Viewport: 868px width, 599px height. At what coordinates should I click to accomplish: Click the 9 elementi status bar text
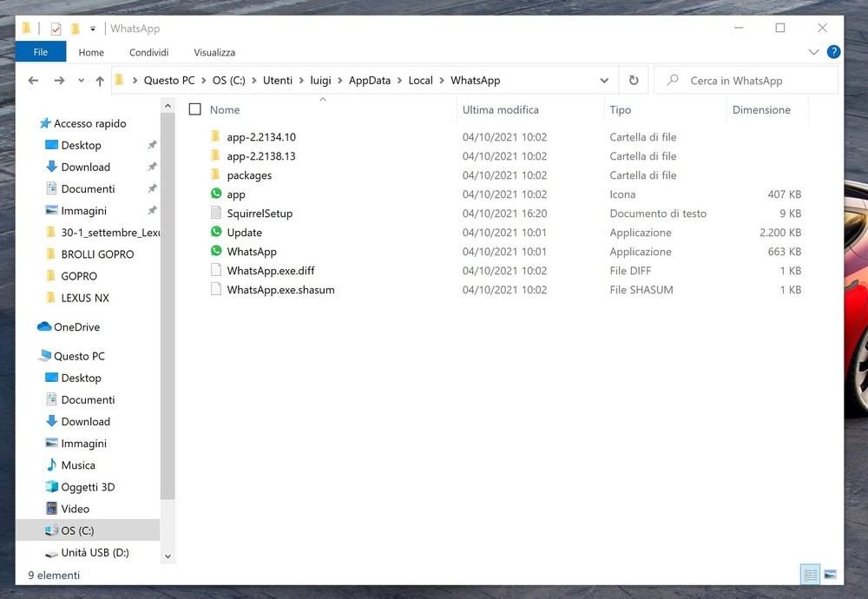(x=54, y=575)
